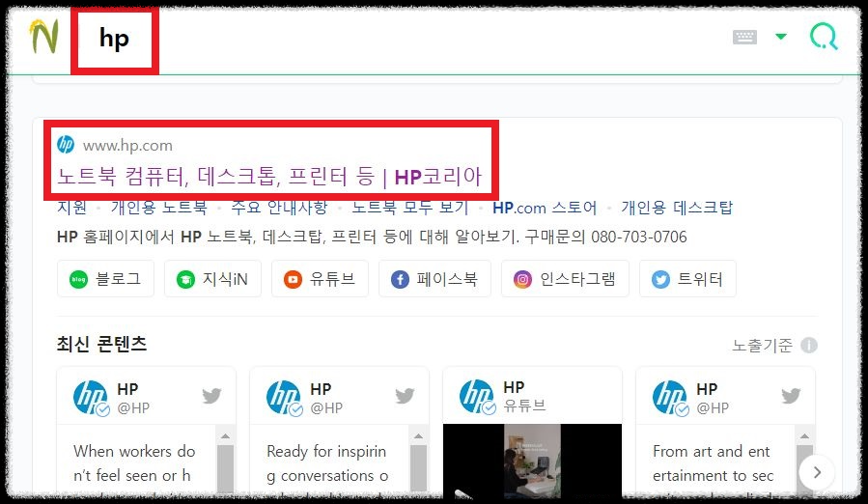Viewport: 868px width, 504px height.
Task: Click tweet text 'When workers do n't feel seen'
Action: [x=134, y=463]
